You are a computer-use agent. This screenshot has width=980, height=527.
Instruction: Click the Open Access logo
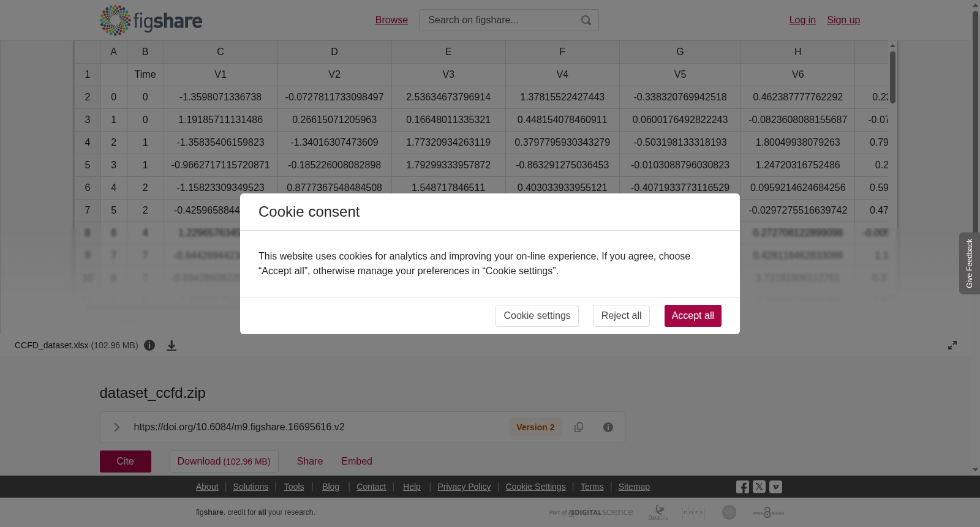click(769, 512)
